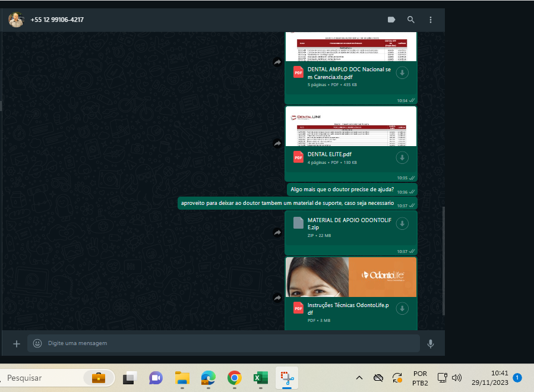The image size is (534, 392).
Task: Click the OneDrive cloud tray icon
Action: 378,378
